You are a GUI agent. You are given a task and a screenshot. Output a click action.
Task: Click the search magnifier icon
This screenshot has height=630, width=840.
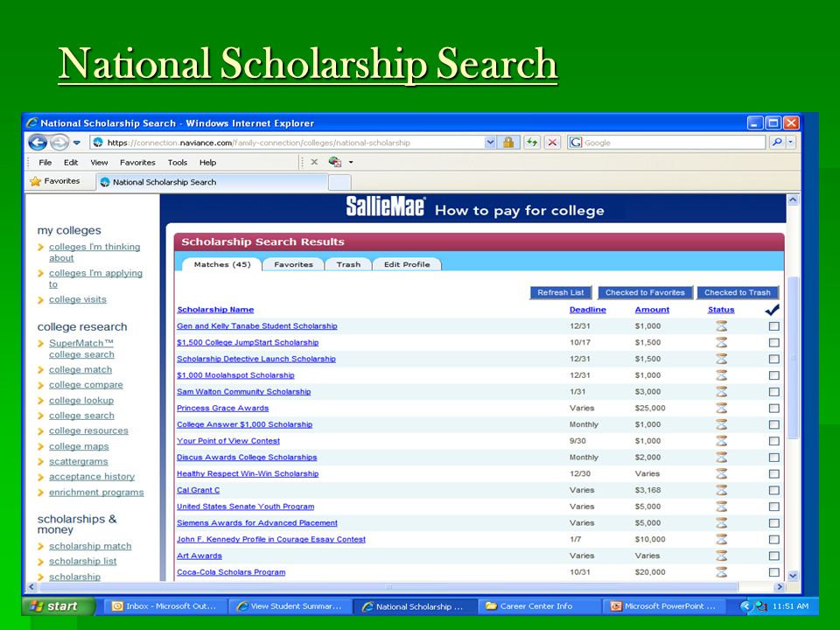pyautogui.click(x=777, y=143)
